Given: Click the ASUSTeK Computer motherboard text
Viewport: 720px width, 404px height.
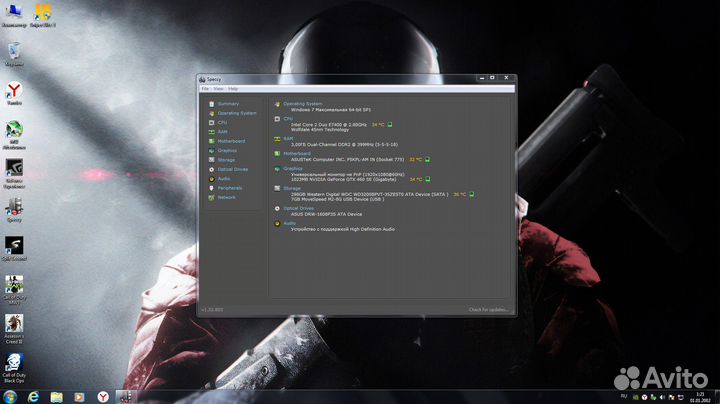Looking at the screenshot, I should coord(347,160).
